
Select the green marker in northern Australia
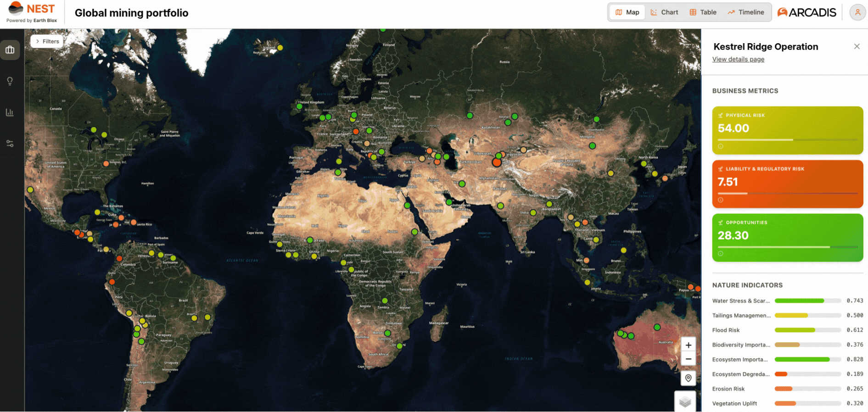[657, 327]
